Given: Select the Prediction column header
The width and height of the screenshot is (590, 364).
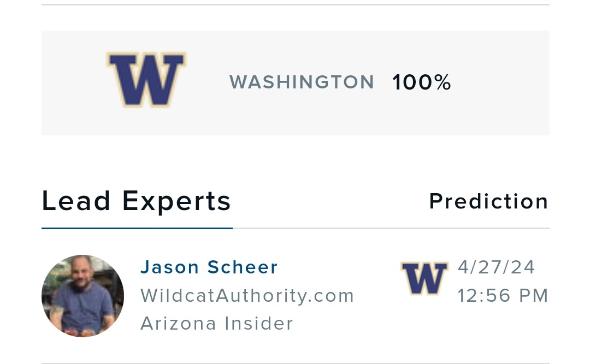Looking at the screenshot, I should coord(488,201).
